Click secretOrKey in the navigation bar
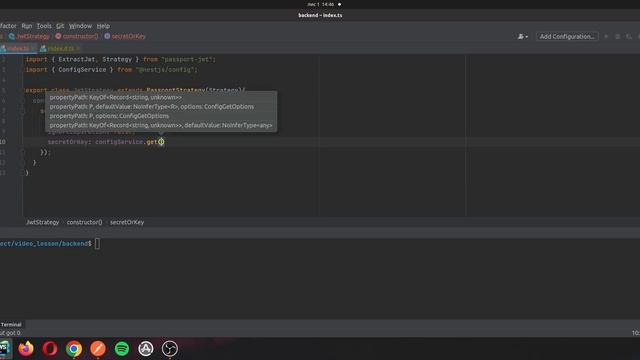Screen dimensions: 640x360 (125, 36)
